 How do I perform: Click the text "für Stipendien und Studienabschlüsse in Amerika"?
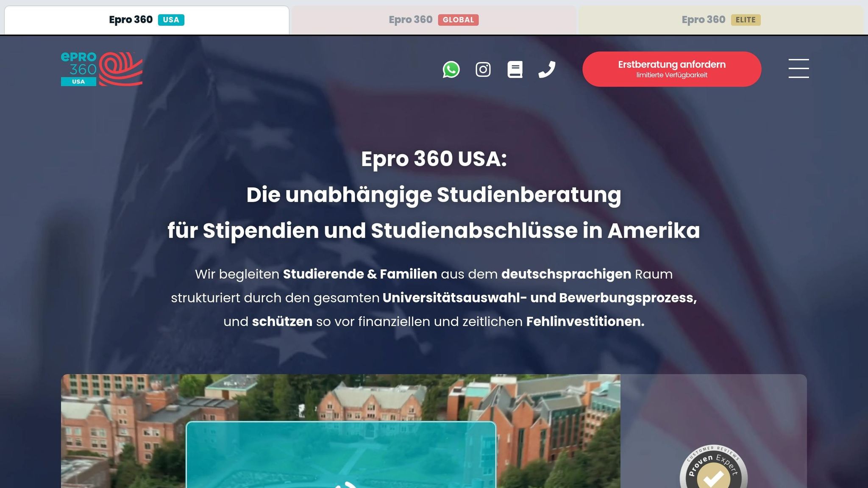coord(434,231)
